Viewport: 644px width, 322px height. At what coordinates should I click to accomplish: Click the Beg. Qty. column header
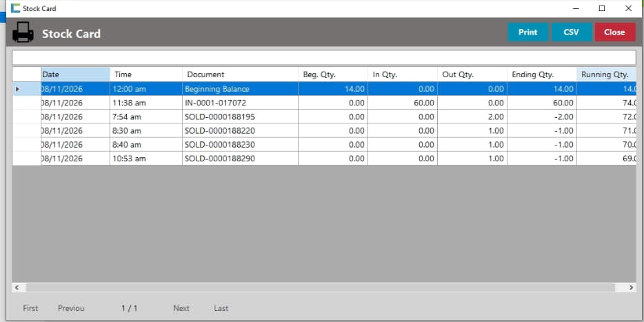333,74
